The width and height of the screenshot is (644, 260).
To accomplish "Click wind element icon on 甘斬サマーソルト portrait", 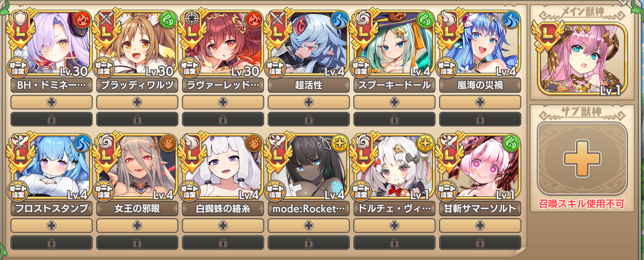I will (x=511, y=143).
